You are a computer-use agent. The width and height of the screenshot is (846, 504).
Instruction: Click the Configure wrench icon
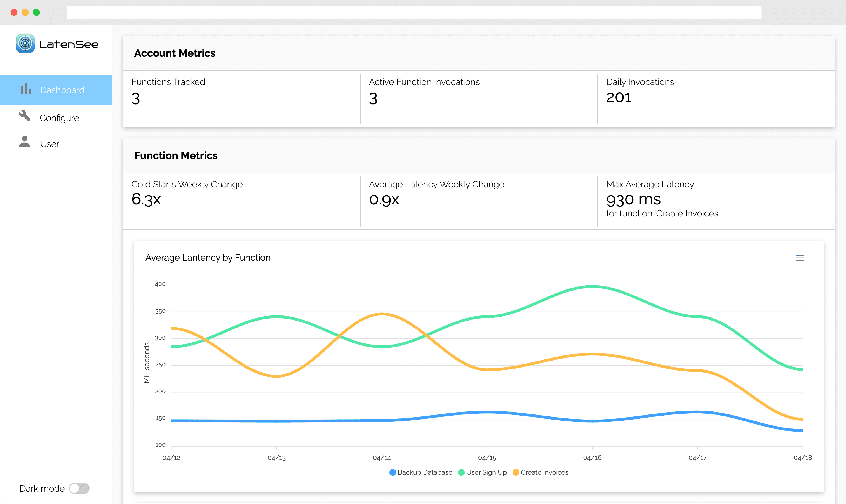point(24,116)
